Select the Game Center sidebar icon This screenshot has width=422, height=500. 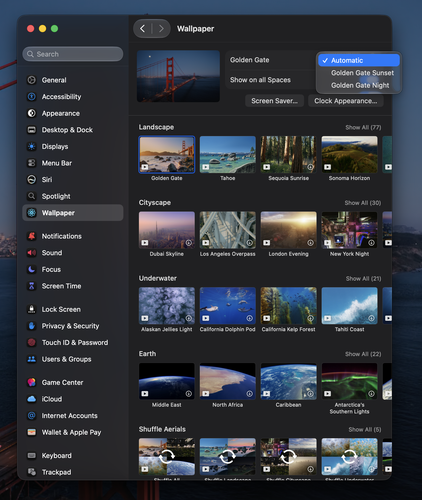31,382
